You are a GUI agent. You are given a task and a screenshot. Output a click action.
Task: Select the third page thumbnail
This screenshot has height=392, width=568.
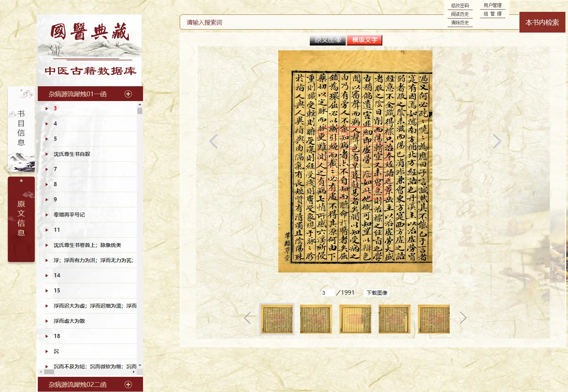355,319
